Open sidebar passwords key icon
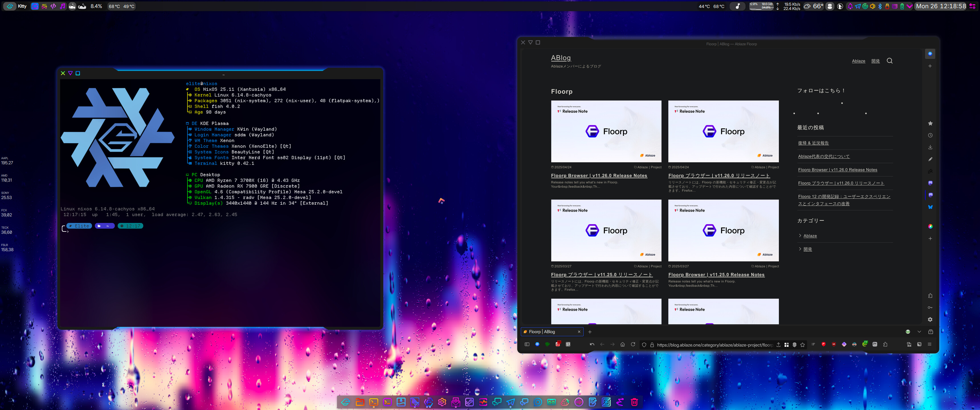 [x=930, y=308]
